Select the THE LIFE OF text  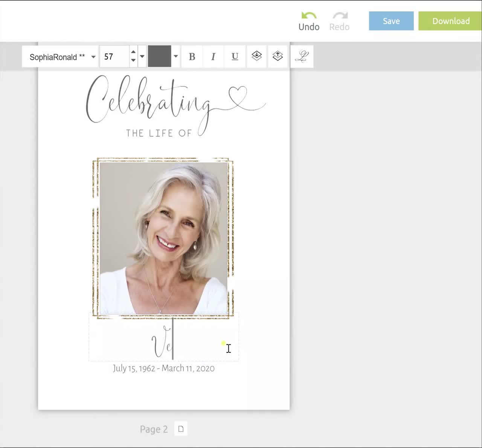click(159, 133)
